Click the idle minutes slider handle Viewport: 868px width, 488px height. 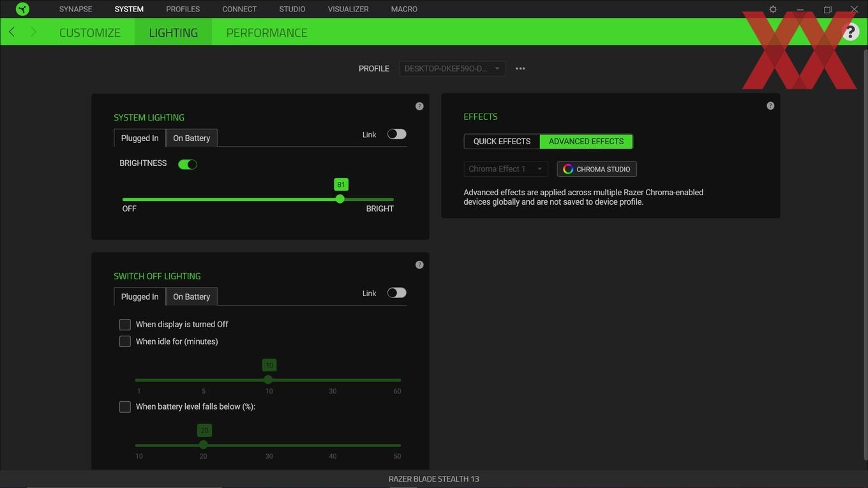[x=268, y=380]
